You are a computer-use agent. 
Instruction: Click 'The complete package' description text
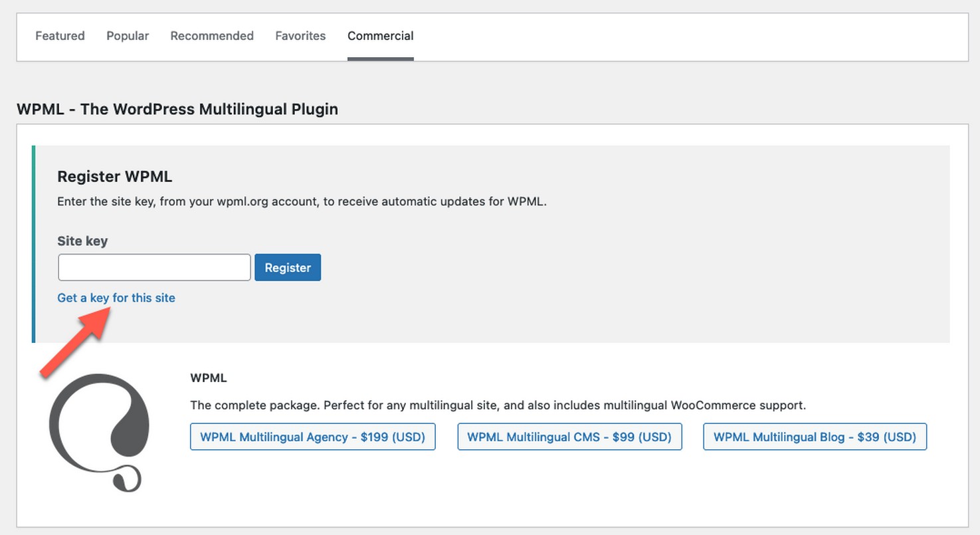coord(498,405)
